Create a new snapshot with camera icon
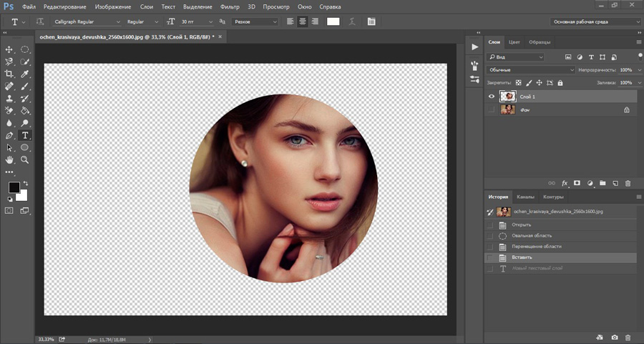The height and width of the screenshot is (344, 644). click(x=614, y=337)
